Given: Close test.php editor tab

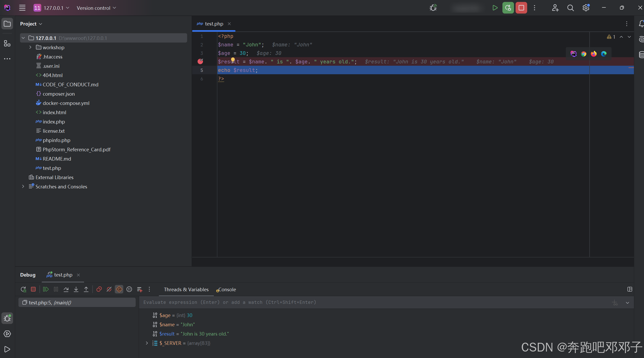Looking at the screenshot, I should [229, 24].
